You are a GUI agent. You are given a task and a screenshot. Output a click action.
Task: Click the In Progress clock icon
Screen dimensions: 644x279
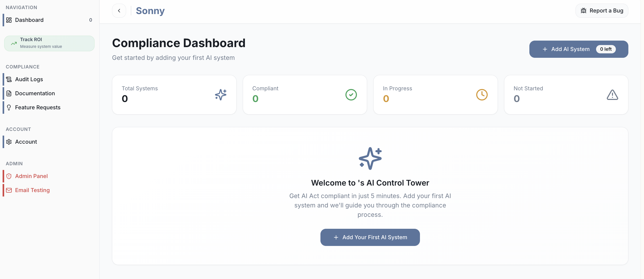[x=482, y=95]
